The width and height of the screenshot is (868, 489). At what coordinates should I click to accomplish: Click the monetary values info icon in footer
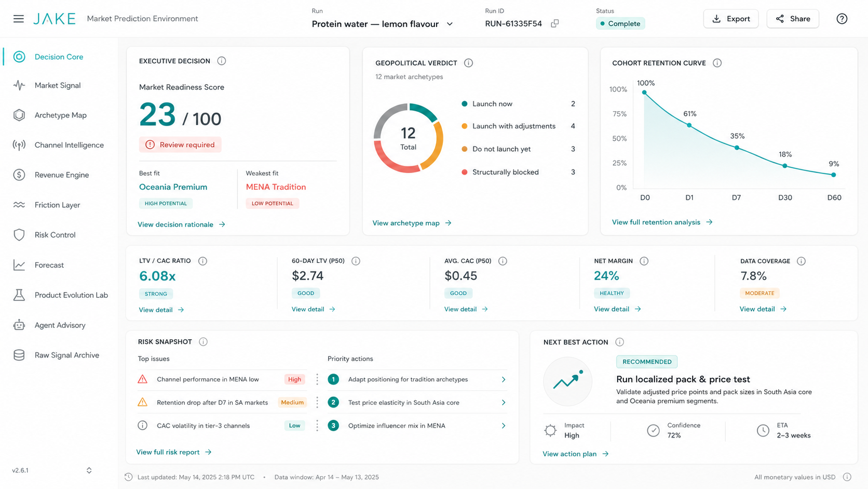(847, 477)
